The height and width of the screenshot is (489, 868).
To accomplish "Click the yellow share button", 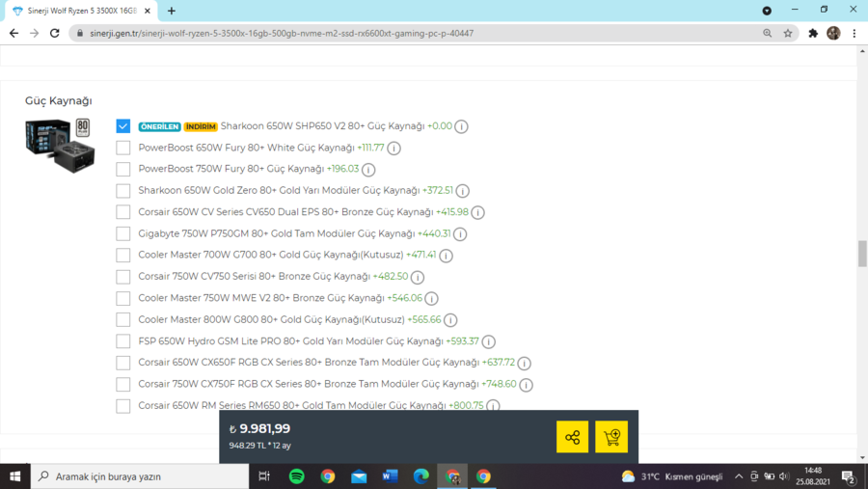I will click(572, 437).
